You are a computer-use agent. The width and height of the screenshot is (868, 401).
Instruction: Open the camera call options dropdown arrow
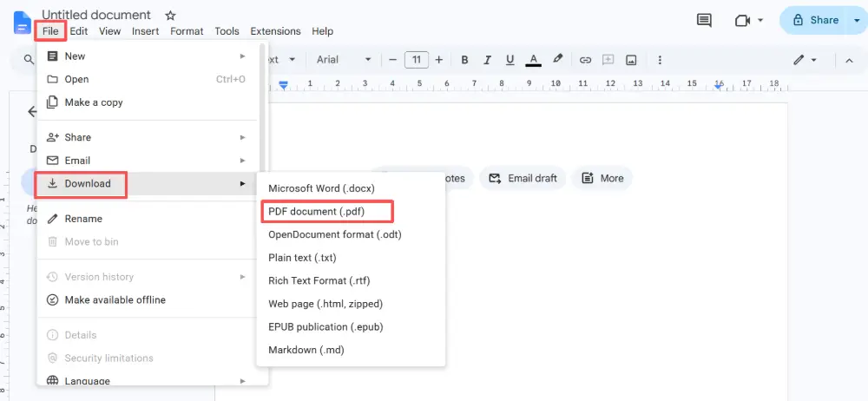coord(760,21)
